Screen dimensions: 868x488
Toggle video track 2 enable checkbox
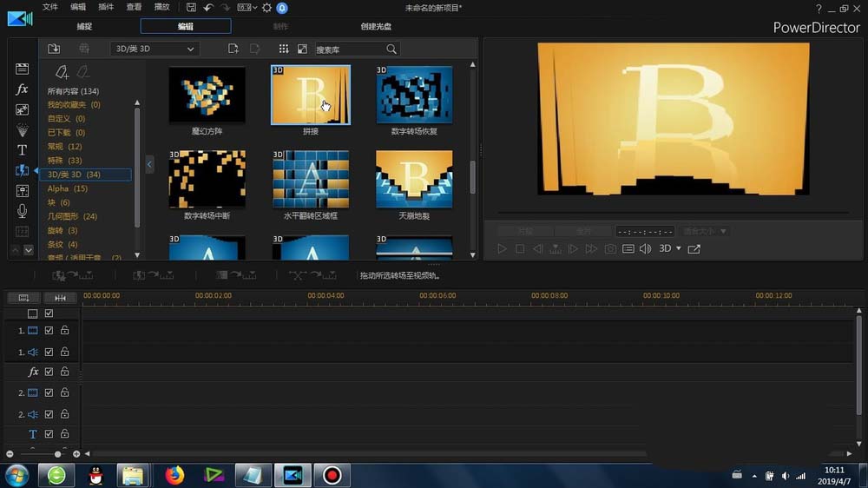click(x=49, y=392)
